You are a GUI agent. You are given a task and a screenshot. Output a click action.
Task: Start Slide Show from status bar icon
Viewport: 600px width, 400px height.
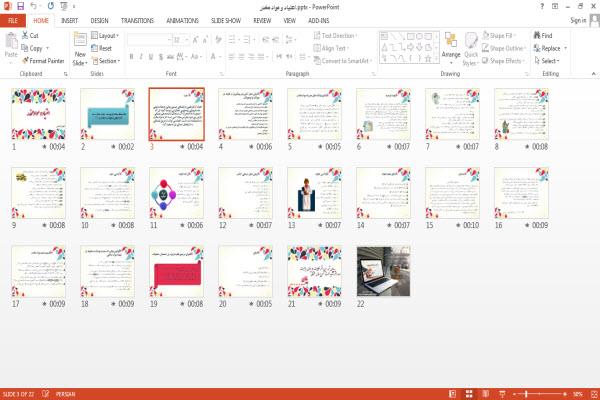point(502,393)
